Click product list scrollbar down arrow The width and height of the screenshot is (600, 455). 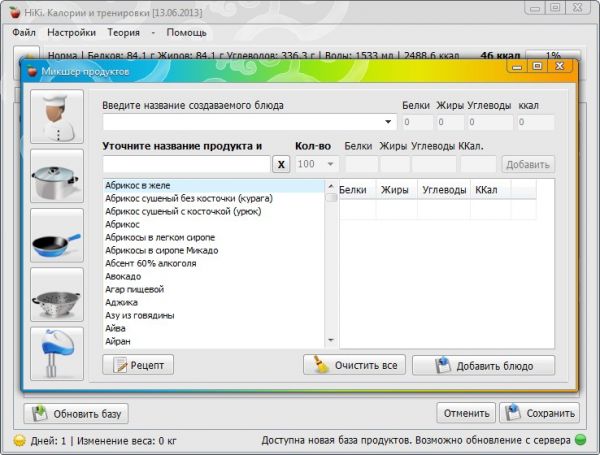click(331, 340)
